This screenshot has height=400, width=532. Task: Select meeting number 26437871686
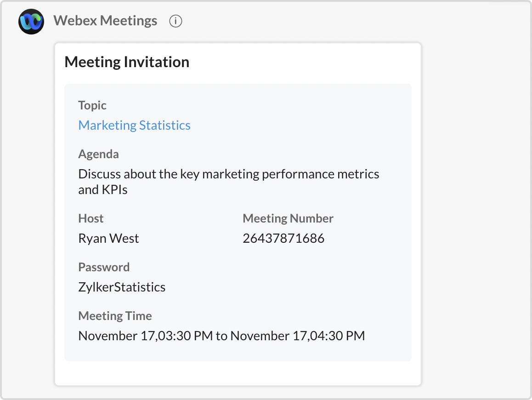coord(283,238)
